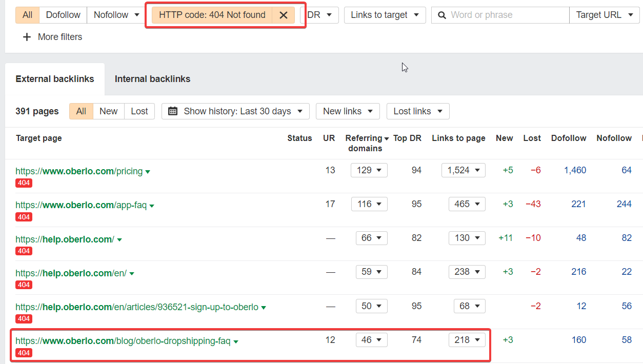Open the 50 referring domains dropdown
Image resolution: width=643 pixels, height=364 pixels.
click(x=372, y=306)
